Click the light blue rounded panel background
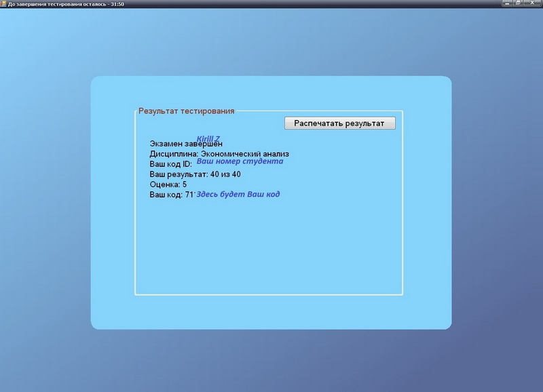This screenshot has width=543, height=392. pyautogui.click(x=271, y=312)
